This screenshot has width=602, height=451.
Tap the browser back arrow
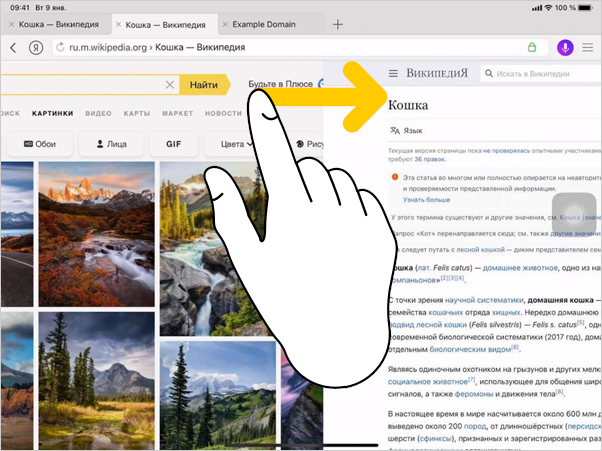click(13, 47)
